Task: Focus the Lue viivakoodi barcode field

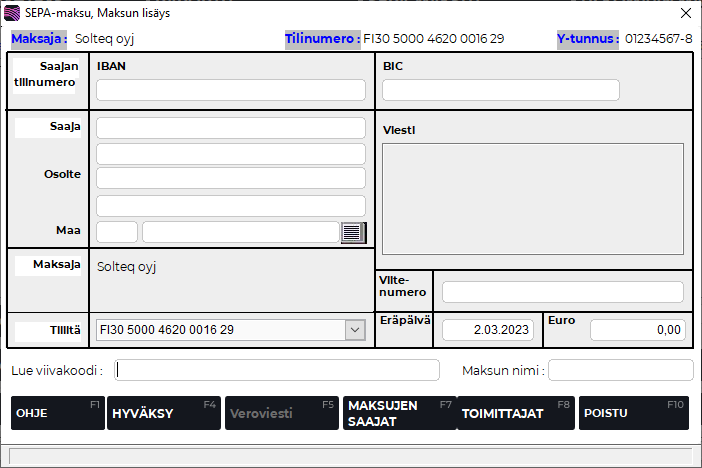Action: (x=276, y=370)
